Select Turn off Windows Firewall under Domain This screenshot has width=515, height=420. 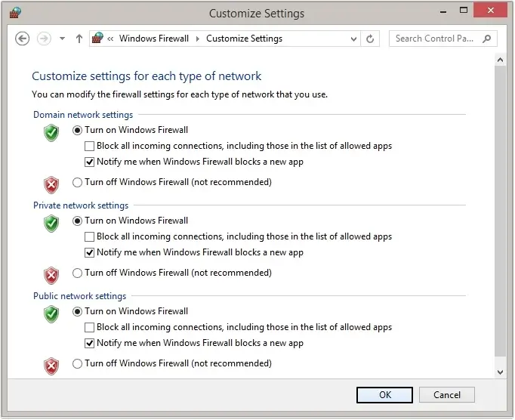click(x=78, y=182)
